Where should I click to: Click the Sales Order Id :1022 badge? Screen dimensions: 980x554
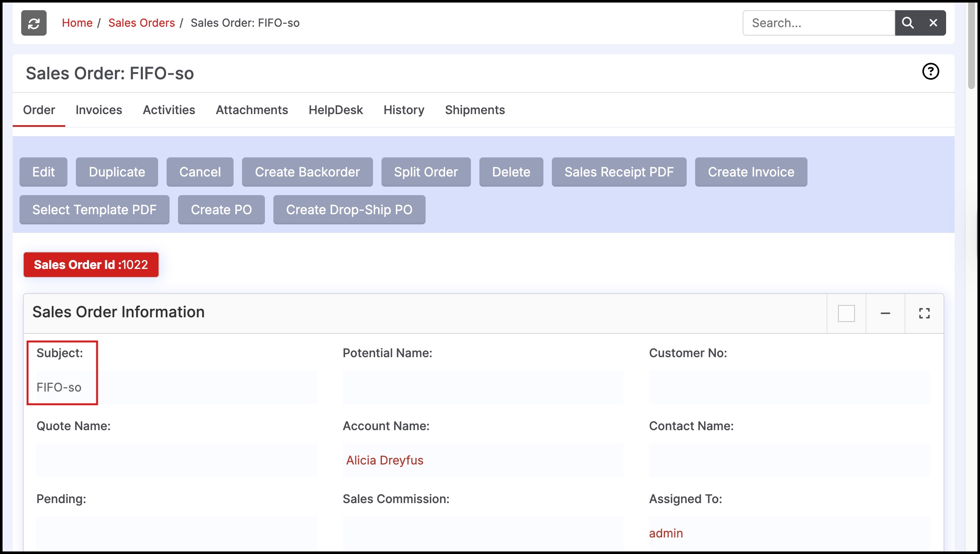(x=91, y=265)
